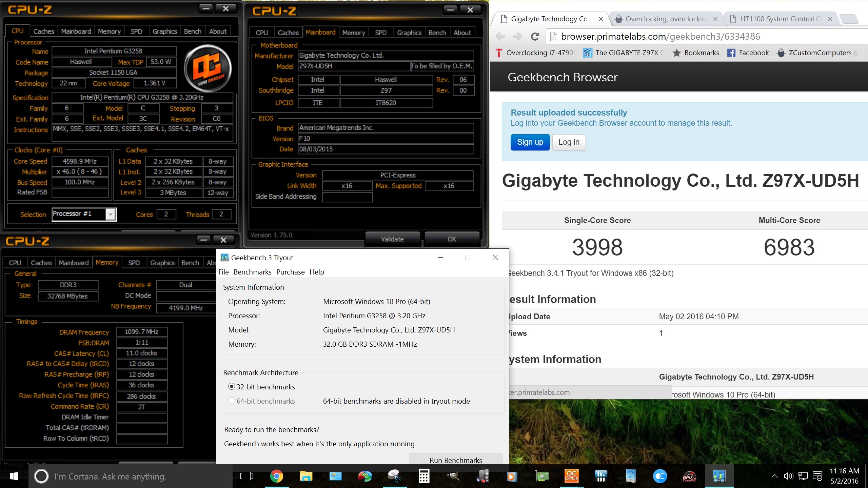Open the About tab in Mainboard window
Viewport: 868px width, 488px height.
point(462,33)
